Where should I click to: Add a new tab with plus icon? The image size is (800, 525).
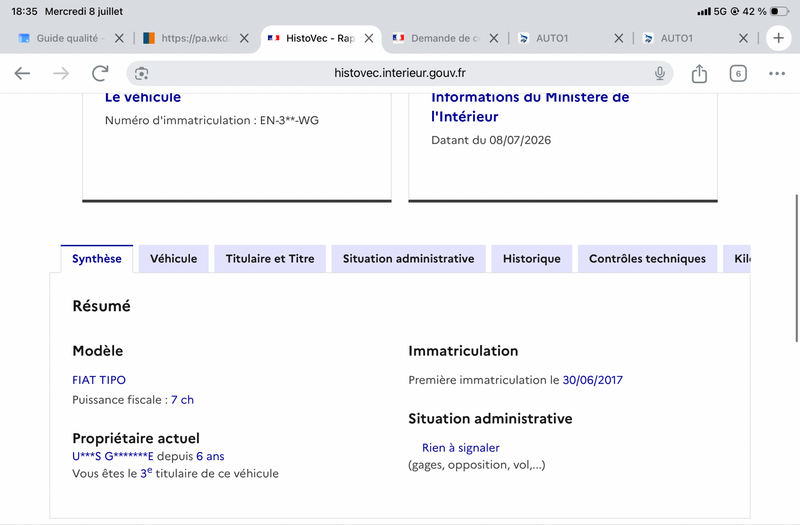tap(778, 38)
